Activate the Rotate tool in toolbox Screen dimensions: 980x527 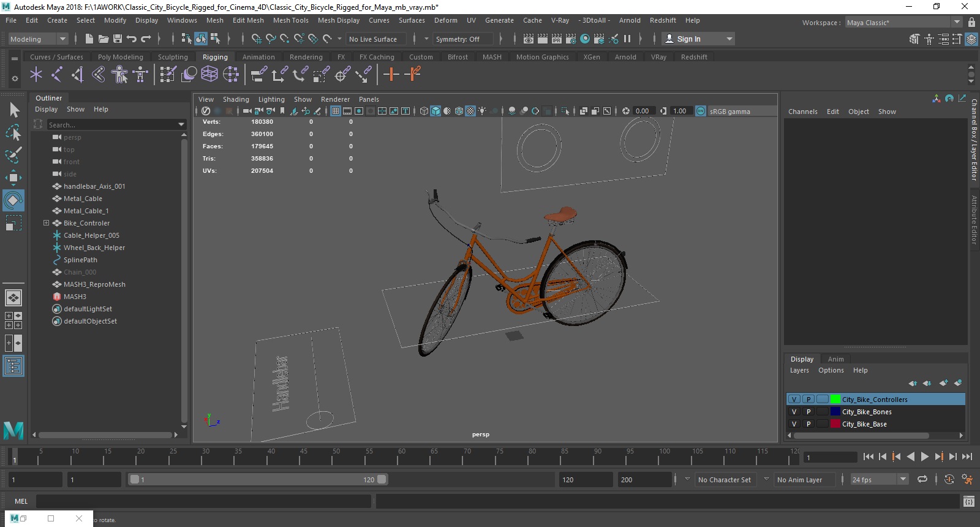click(13, 200)
